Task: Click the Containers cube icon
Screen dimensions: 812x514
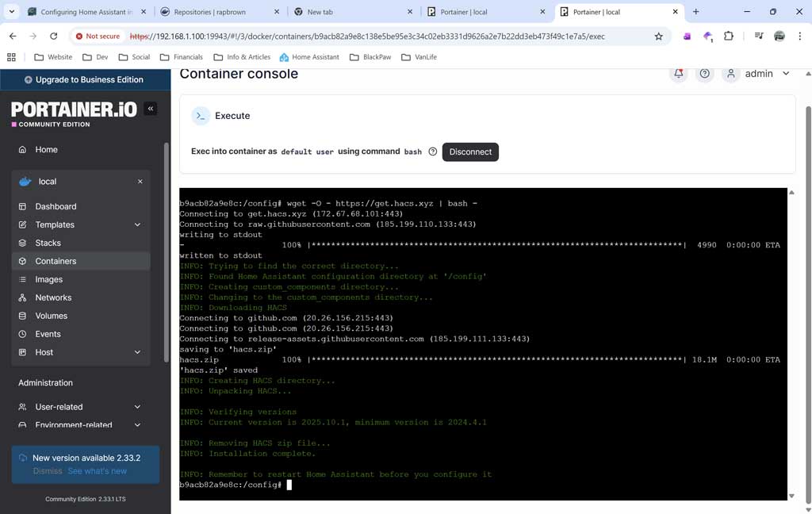Action: pyautogui.click(x=22, y=261)
